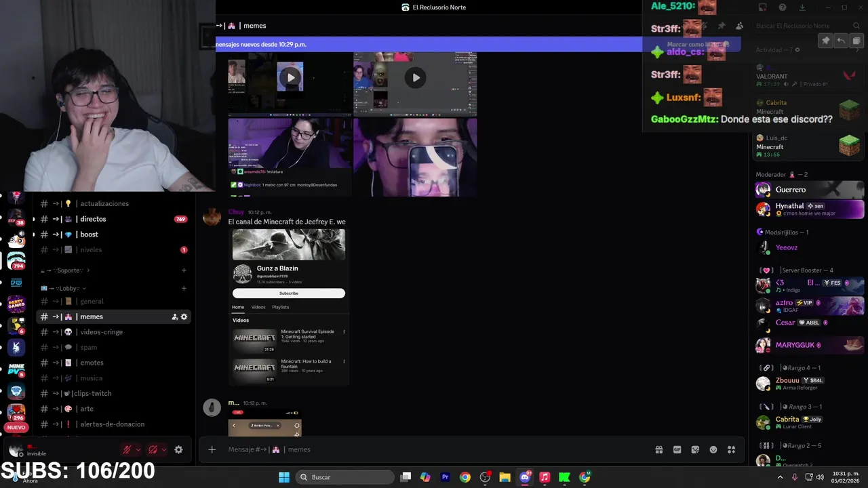Play the first video in the memes grid
868x488 pixels.
coord(290,77)
